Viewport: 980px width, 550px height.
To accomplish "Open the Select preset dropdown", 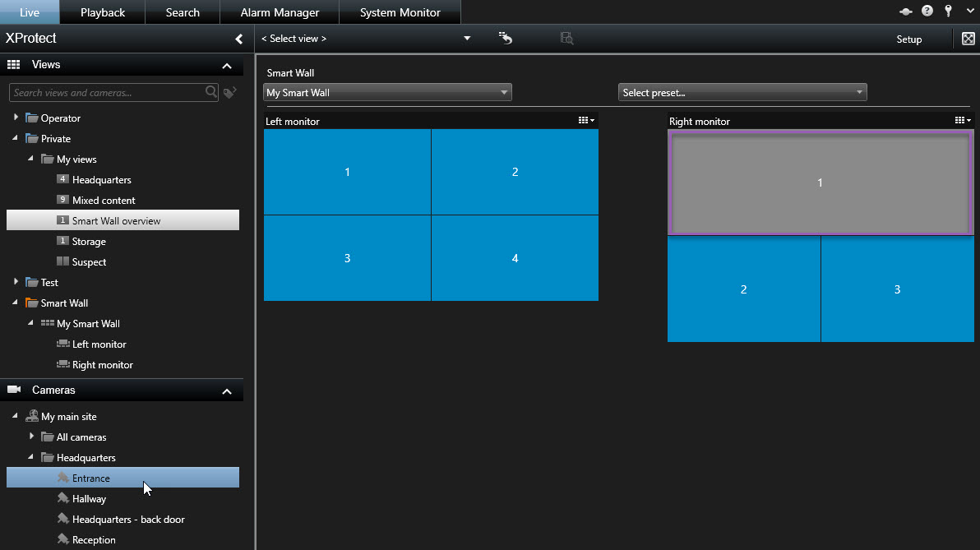I will (x=742, y=93).
